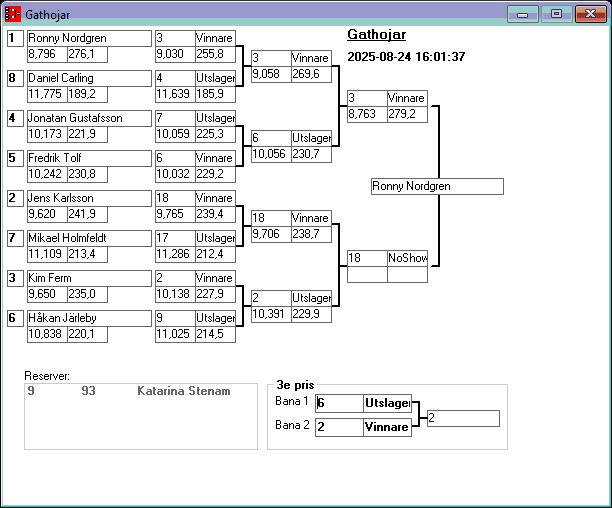Screen dimensions: 612x508
Task: Click the 10,391 semifinal time cell
Action: coord(271,314)
